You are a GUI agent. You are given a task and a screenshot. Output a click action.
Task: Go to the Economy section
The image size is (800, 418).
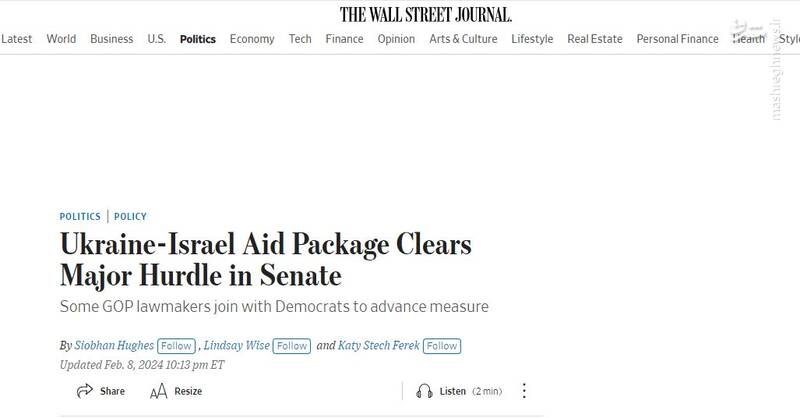pyautogui.click(x=252, y=39)
